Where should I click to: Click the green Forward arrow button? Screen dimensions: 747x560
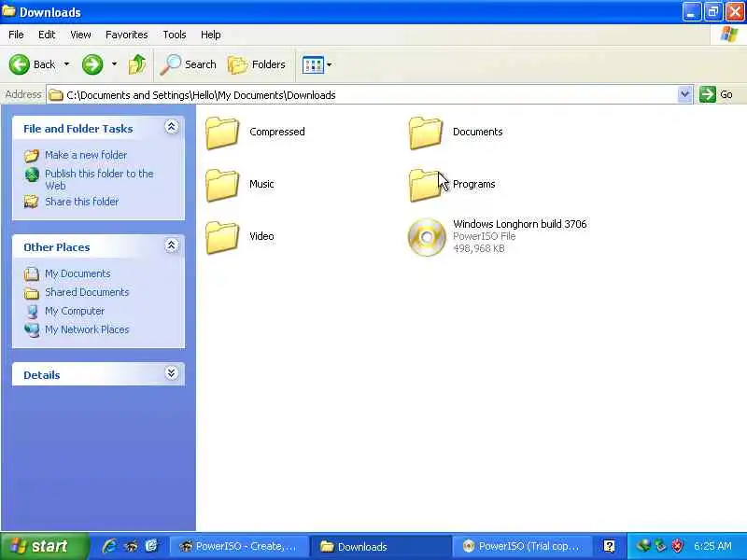[92, 64]
